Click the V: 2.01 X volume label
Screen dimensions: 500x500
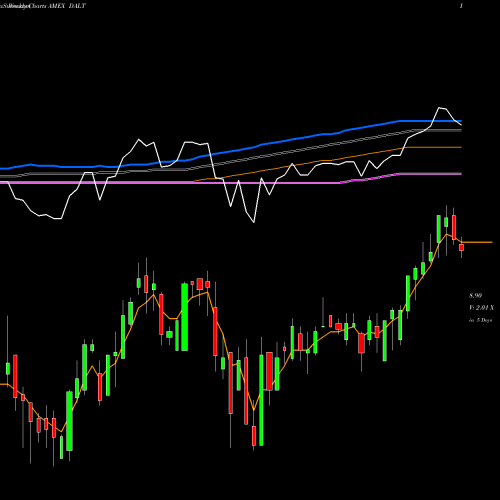tap(481, 308)
